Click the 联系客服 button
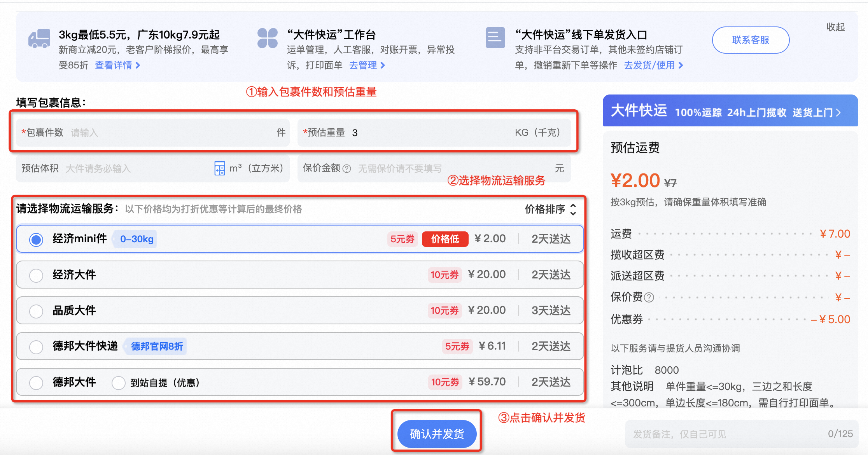 (x=751, y=40)
